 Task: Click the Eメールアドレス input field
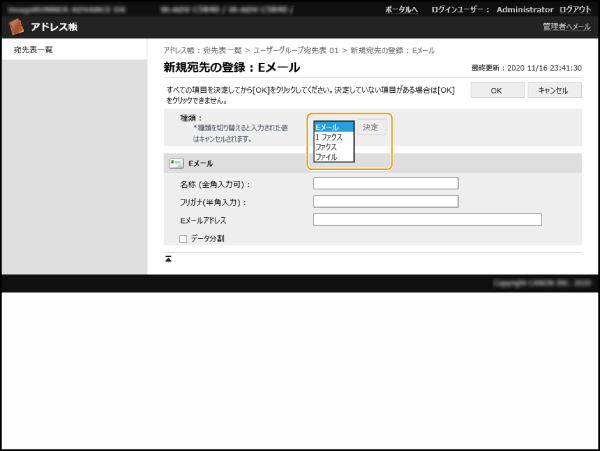(x=427, y=219)
